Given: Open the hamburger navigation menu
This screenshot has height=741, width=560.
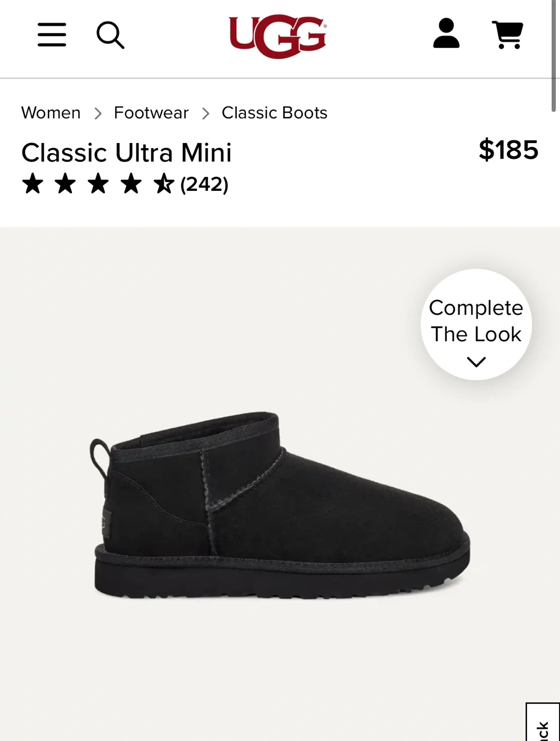Looking at the screenshot, I should 52,34.
